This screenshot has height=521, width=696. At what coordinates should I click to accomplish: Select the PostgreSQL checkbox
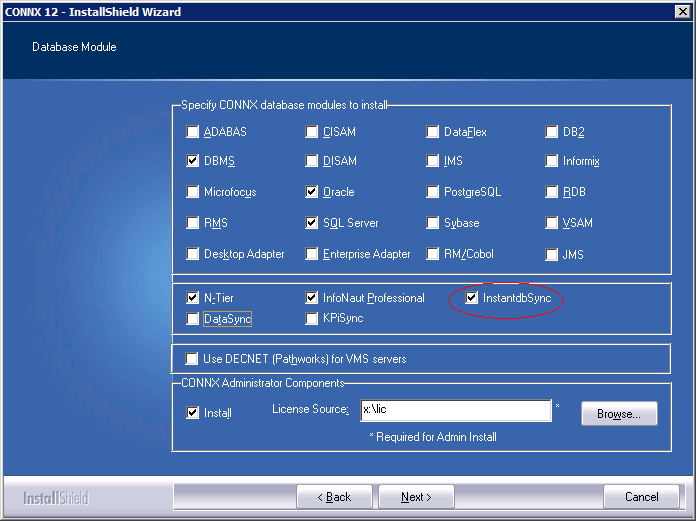(x=432, y=192)
